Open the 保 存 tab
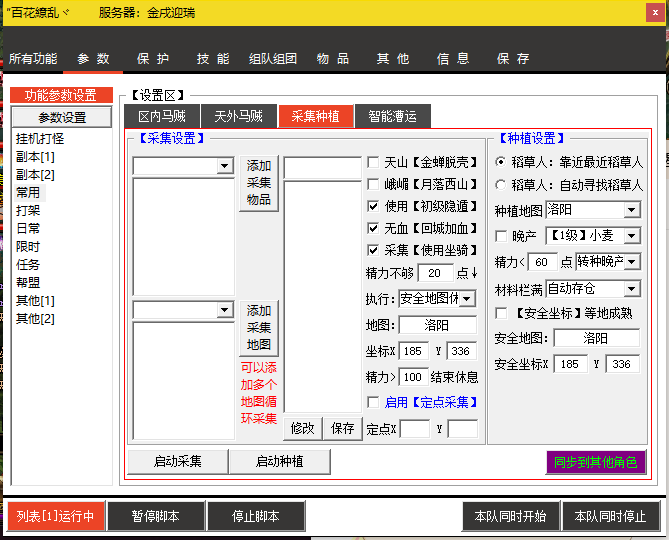669x540 pixels. click(x=513, y=58)
